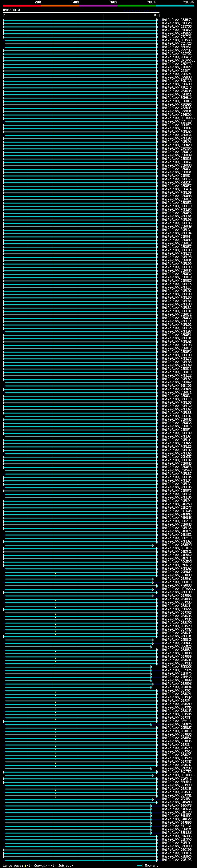The height and width of the screenshot is (868, 197).
Task: Click the white query length bar
Action: [81, 13]
